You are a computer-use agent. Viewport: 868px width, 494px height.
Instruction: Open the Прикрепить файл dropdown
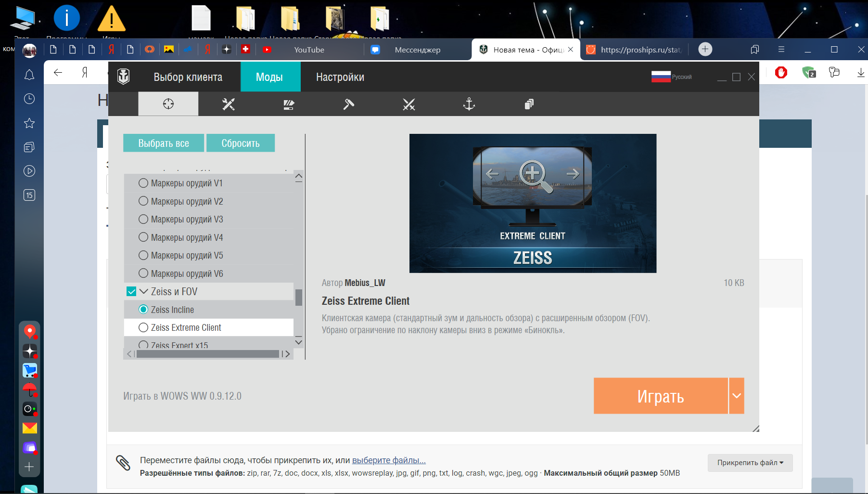click(750, 463)
